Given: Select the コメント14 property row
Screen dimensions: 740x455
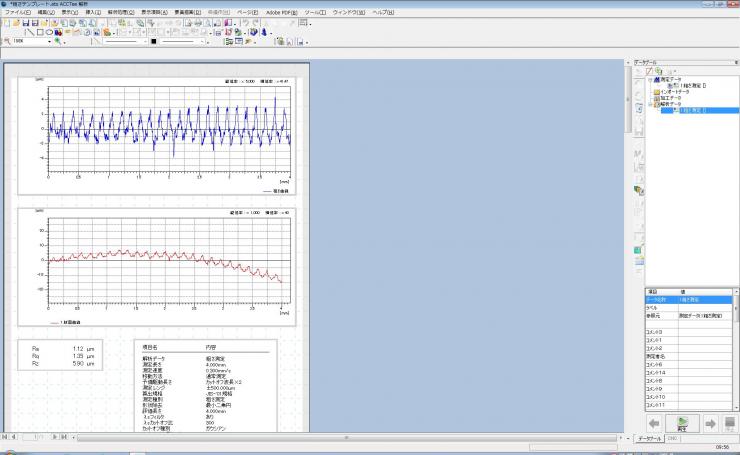Looking at the screenshot, I should (689, 373).
